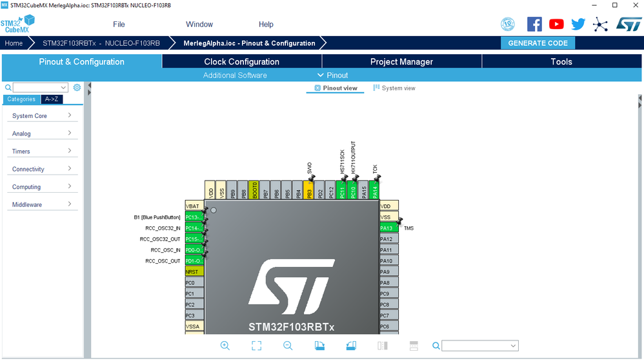Zoom in on the pinout view
This screenshot has width=644, height=363.
click(225, 346)
